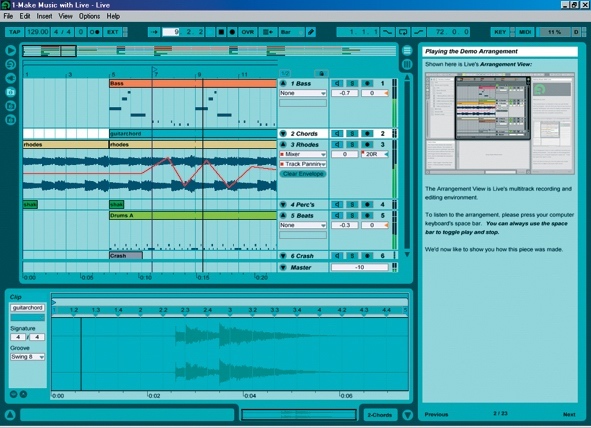Solo the 2 Chords track
This screenshot has width=591, height=428.
tap(352, 133)
